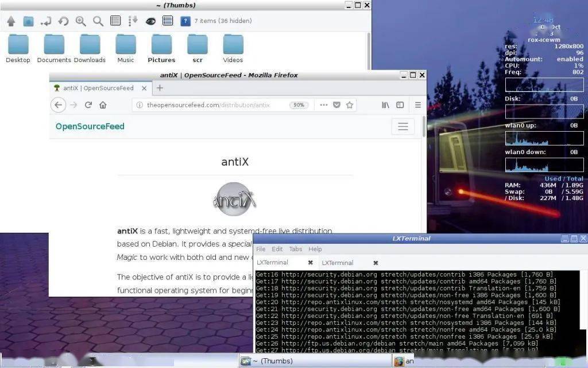Expand the OpenSourceFeed navigation hamburger toggler
The image size is (588, 368).
point(403,126)
